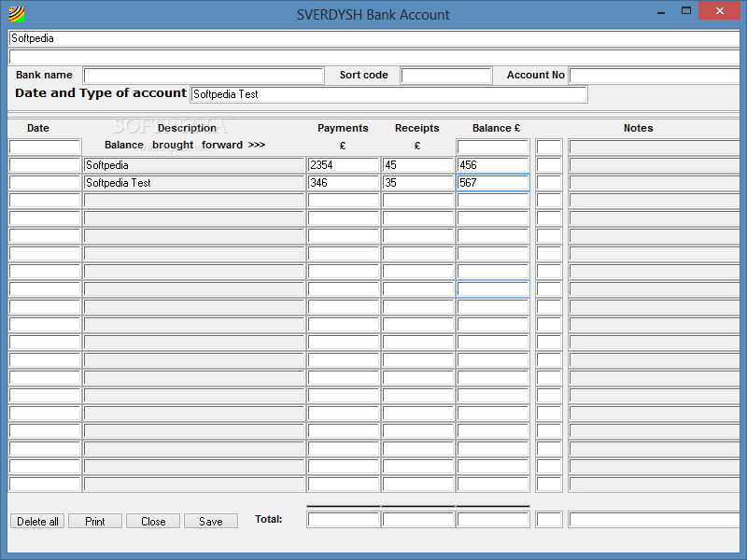The image size is (747, 560).
Task: Select the Receipts cell showing 45
Action: click(x=418, y=165)
